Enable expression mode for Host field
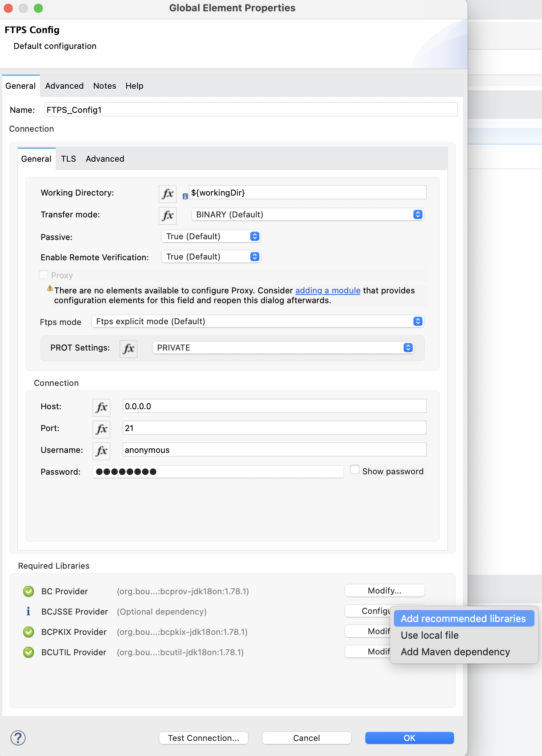 (101, 407)
